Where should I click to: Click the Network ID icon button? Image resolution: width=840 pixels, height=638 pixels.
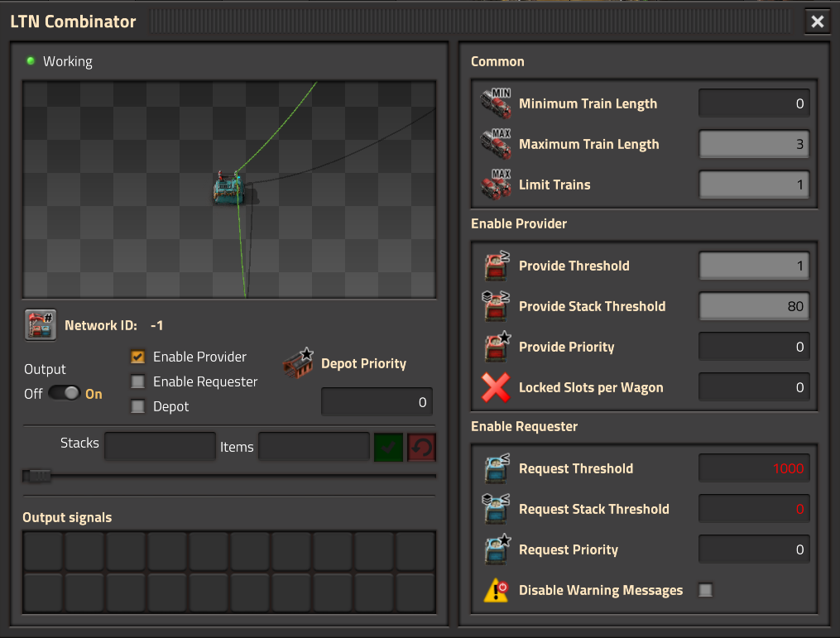pyautogui.click(x=41, y=325)
